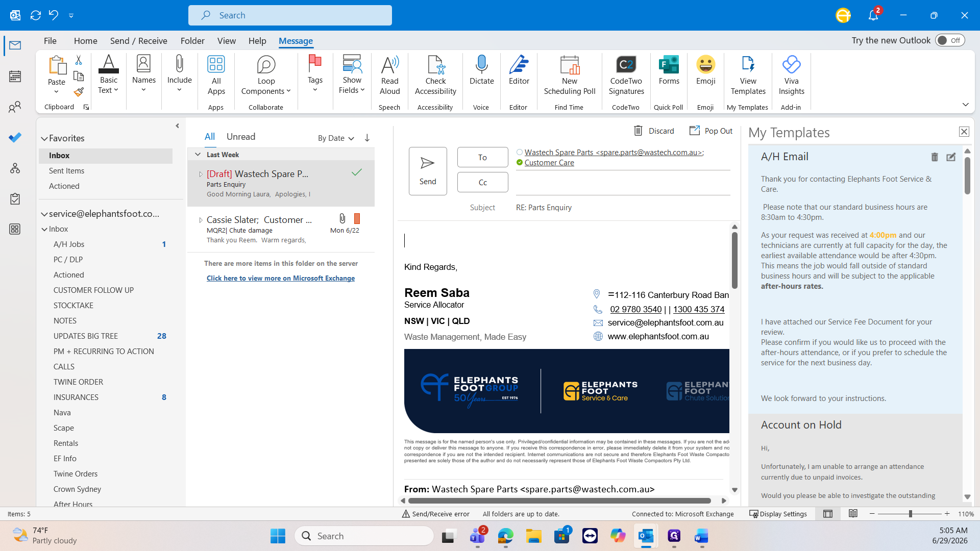The height and width of the screenshot is (551, 980).
Task: Switch to Normal view in status bar
Action: [828, 514]
